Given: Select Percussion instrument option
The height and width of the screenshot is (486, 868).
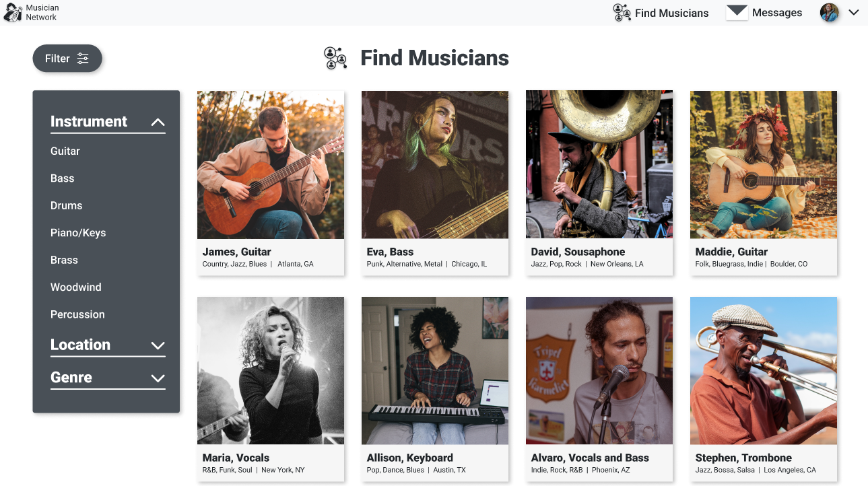Looking at the screenshot, I should pos(77,314).
